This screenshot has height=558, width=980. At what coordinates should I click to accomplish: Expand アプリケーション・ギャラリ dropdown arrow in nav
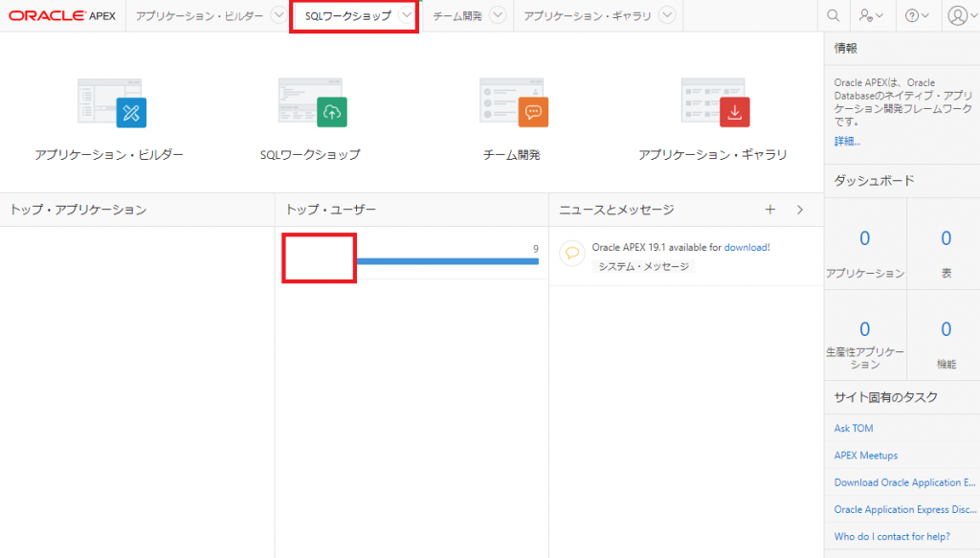pos(667,15)
